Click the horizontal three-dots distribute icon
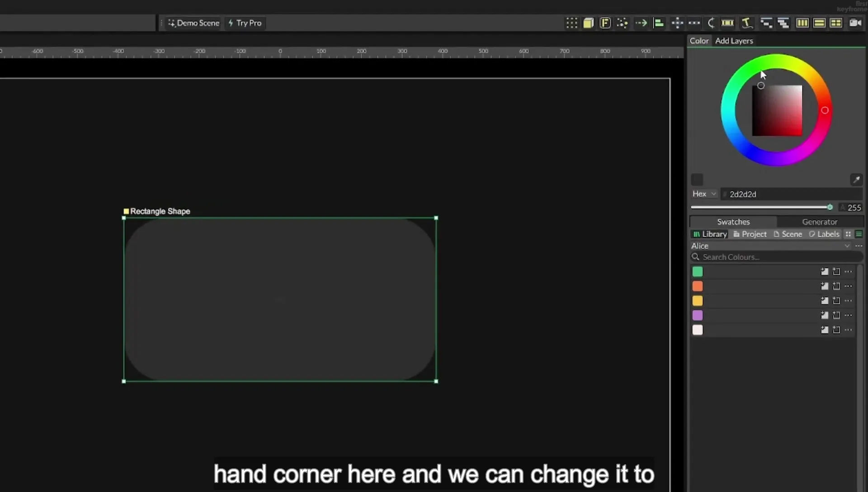868x492 pixels. coord(694,23)
